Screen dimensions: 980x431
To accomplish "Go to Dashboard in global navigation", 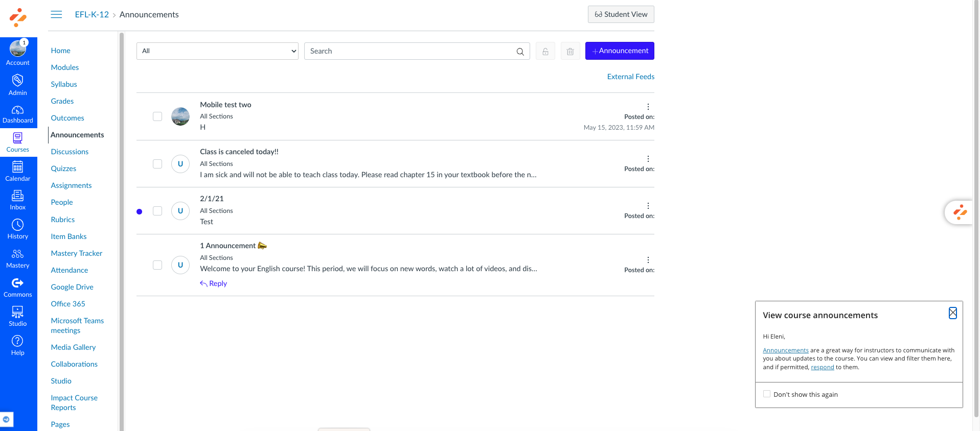I will coord(18,115).
